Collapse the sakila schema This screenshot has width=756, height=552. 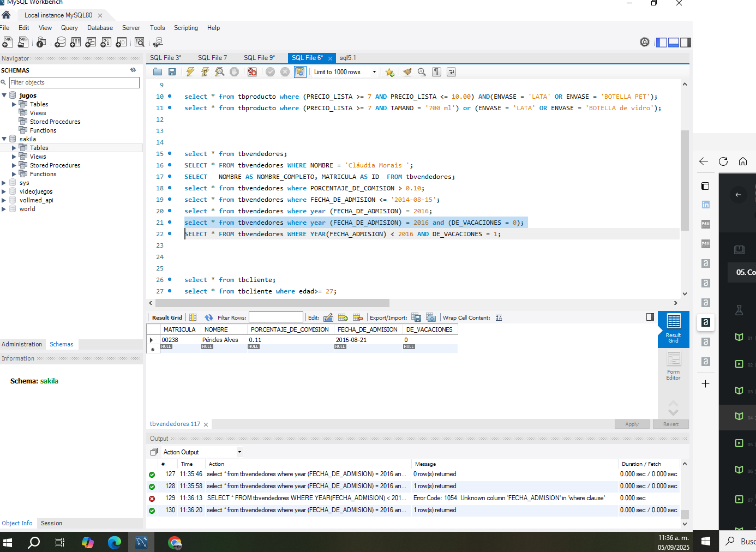coord(4,139)
